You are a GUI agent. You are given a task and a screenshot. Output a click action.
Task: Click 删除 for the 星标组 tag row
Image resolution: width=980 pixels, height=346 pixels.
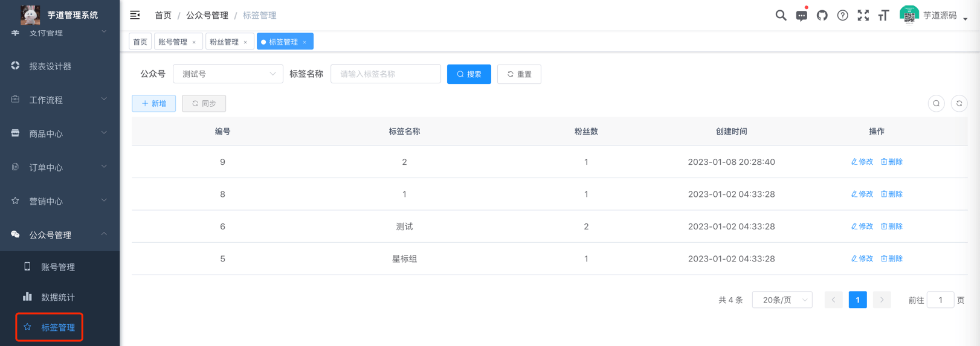(x=892, y=258)
